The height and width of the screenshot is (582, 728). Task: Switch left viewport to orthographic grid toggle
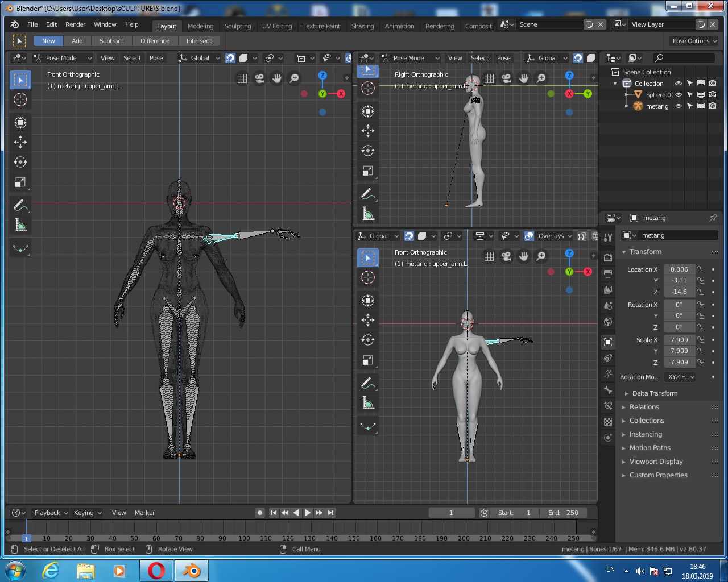click(242, 78)
